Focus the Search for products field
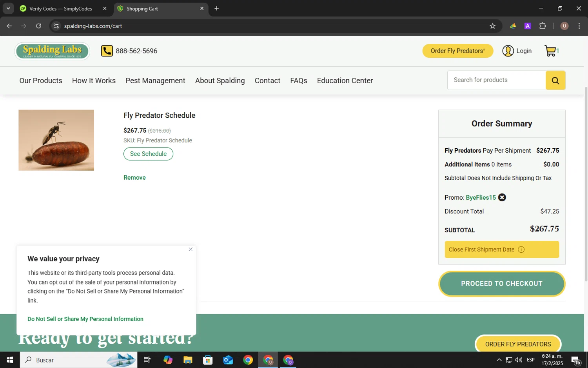The height and width of the screenshot is (368, 588). point(496,80)
